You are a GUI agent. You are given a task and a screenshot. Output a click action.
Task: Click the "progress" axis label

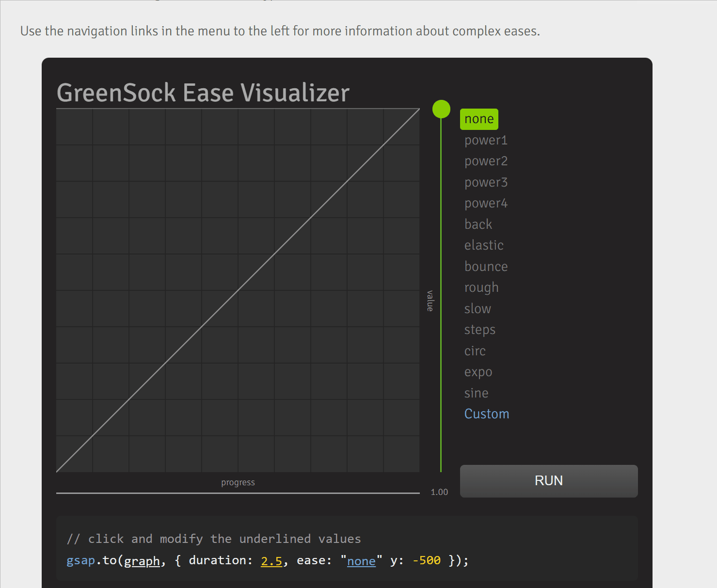point(238,482)
